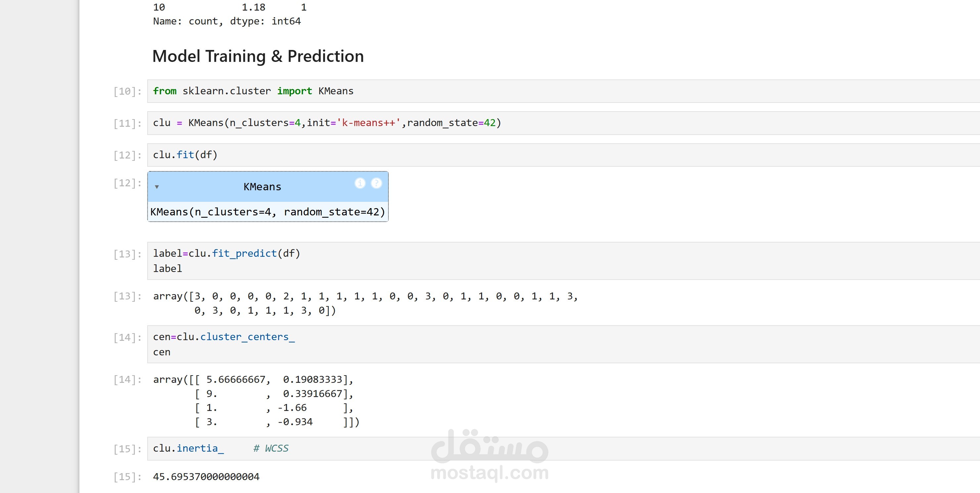Click the cluster centers array output

pos(256,401)
